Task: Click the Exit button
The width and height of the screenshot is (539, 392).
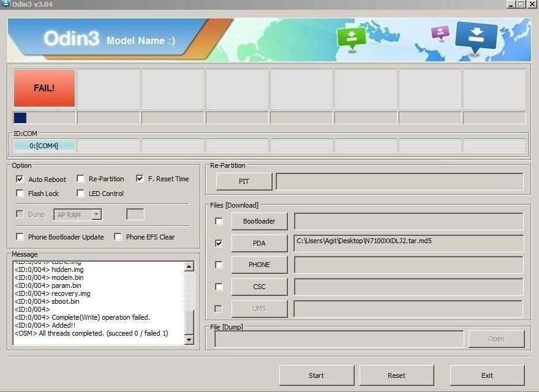Action: [x=487, y=375]
